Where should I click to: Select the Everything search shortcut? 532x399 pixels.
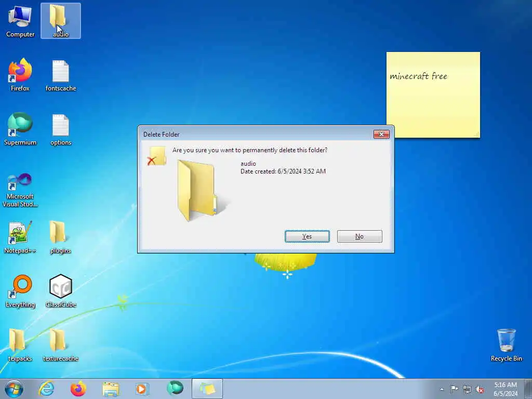click(x=20, y=291)
